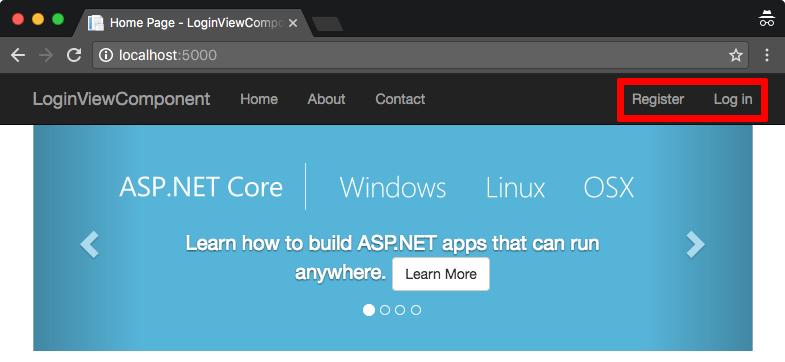The image size is (785, 362).
Task: Open the About page from navbar
Action: [x=326, y=99]
